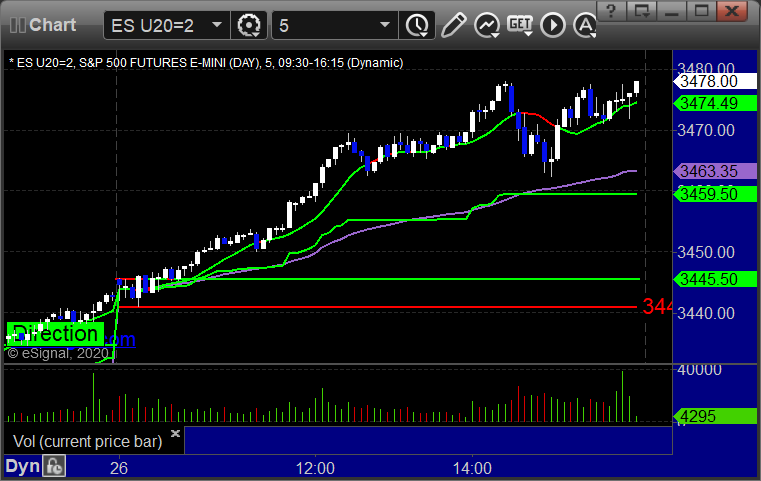Expand the ES U20=2 symbol dropdown arrow
This screenshot has width=761, height=481.
click(x=217, y=25)
